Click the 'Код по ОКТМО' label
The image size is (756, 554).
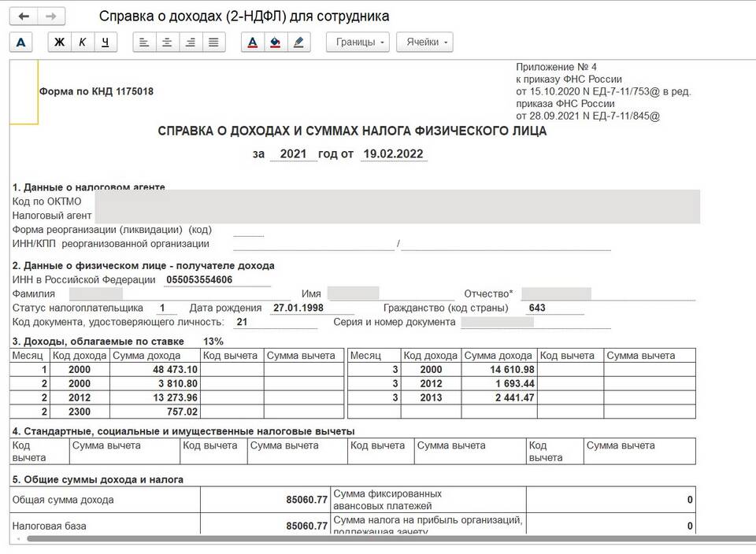point(46,201)
